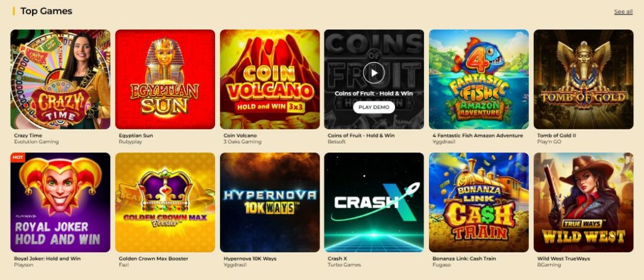The height and width of the screenshot is (280, 644).
Task: Select the Crash X game thumbnail
Action: click(374, 203)
